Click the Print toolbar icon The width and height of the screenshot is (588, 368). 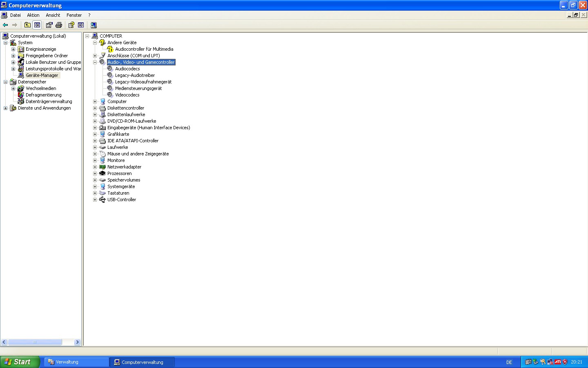pos(59,25)
